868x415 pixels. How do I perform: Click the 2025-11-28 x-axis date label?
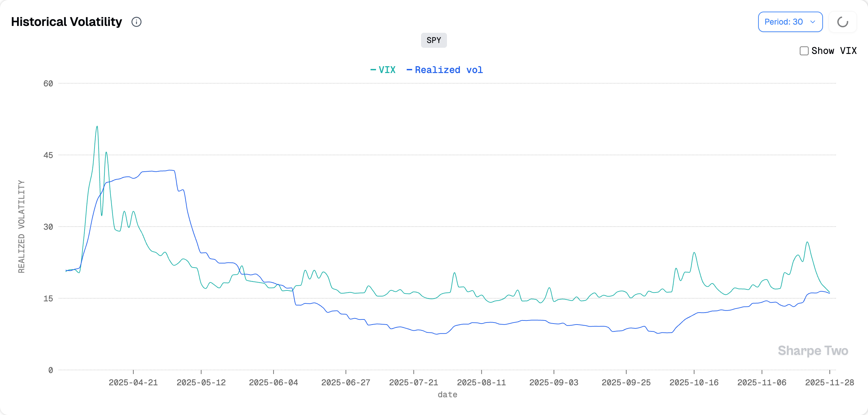tap(829, 383)
